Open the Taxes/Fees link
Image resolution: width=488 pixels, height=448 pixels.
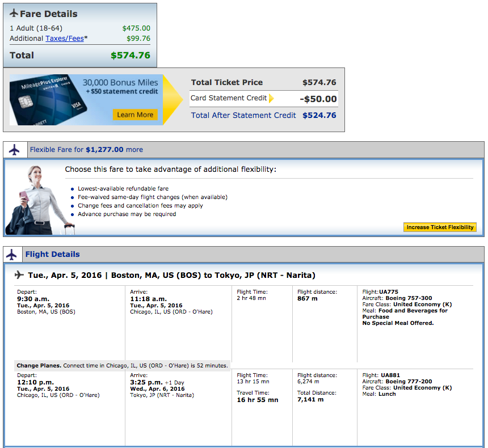click(x=65, y=39)
